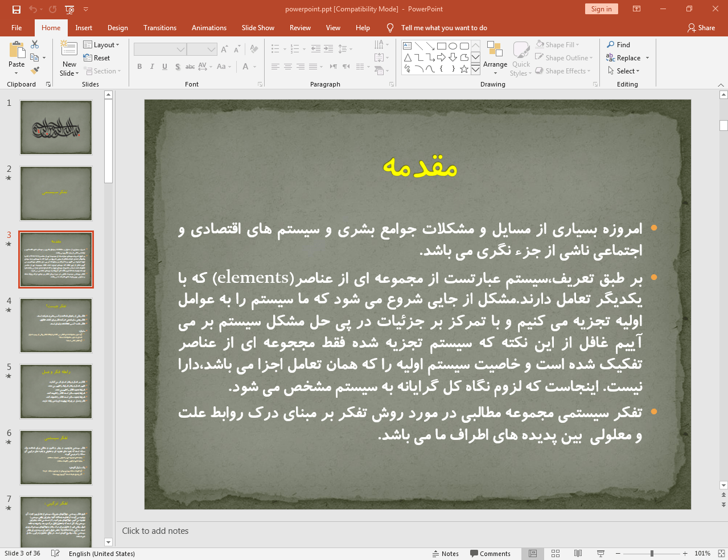This screenshot has height=560, width=728.
Task: Open the Select dropdown in Editing group
Action: 624,71
